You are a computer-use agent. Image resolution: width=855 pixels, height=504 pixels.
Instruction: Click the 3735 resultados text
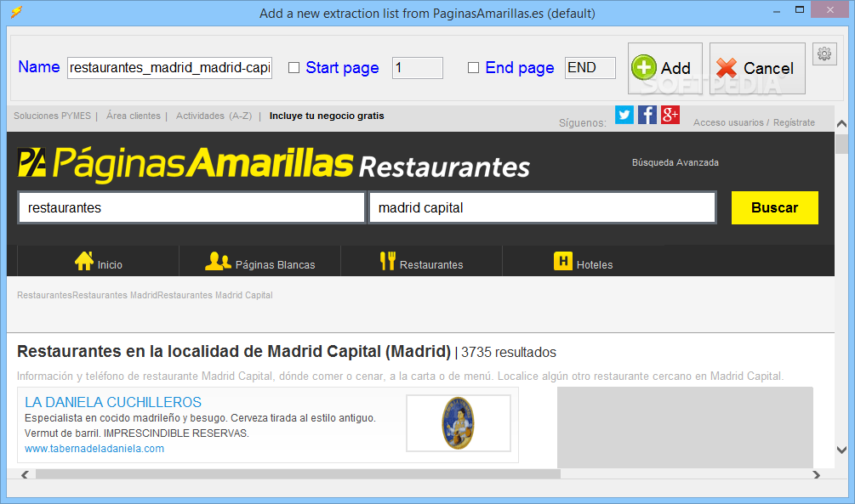click(x=509, y=353)
